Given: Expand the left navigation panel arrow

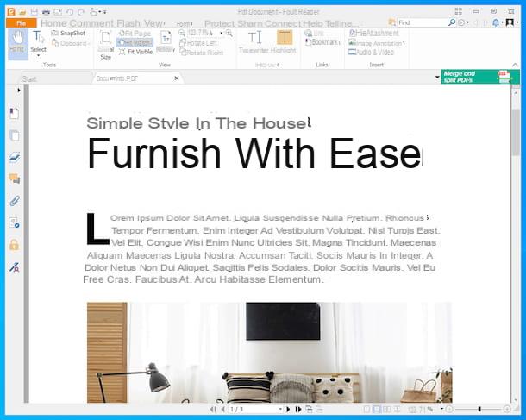Looking at the screenshot, I should coord(19,90).
